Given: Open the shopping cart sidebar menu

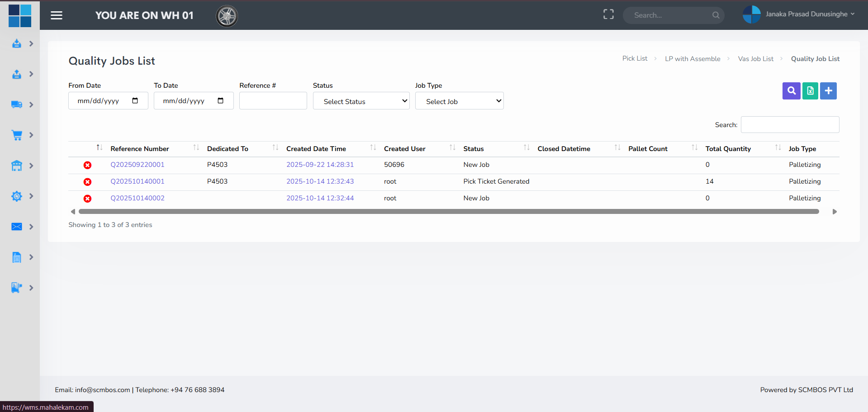Looking at the screenshot, I should 17,135.
